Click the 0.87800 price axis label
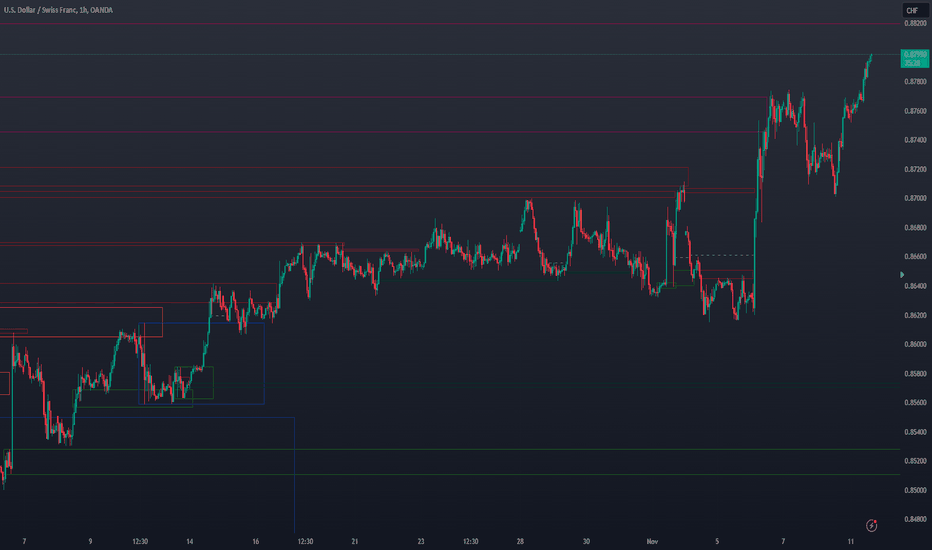The width and height of the screenshot is (932, 550). point(915,81)
